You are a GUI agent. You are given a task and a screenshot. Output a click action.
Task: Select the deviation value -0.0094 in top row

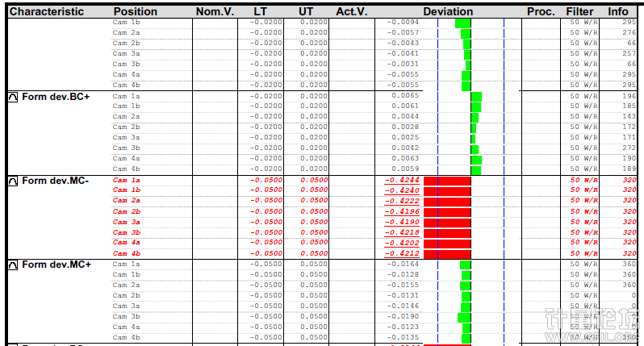click(403, 23)
